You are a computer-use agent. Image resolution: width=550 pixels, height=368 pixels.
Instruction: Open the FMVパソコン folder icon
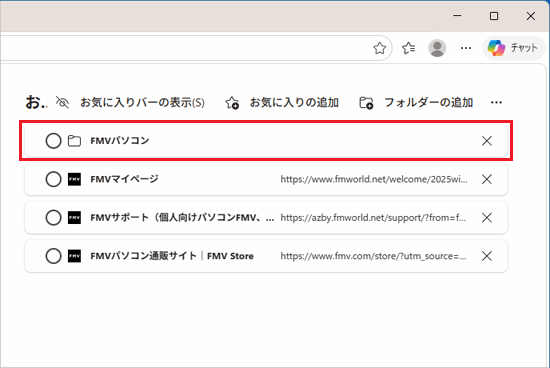click(x=74, y=141)
